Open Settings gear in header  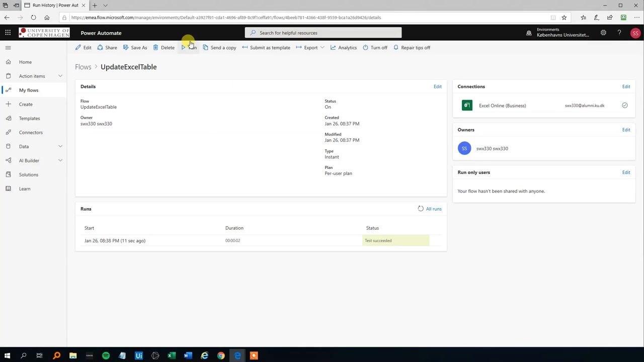pyautogui.click(x=603, y=33)
